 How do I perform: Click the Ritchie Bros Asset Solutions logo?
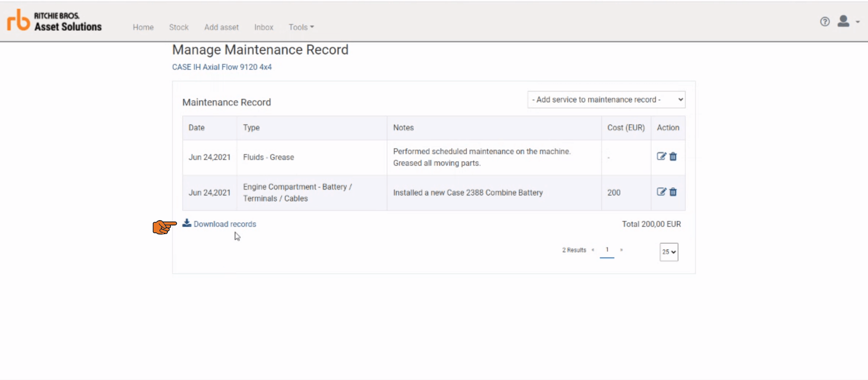[54, 20]
